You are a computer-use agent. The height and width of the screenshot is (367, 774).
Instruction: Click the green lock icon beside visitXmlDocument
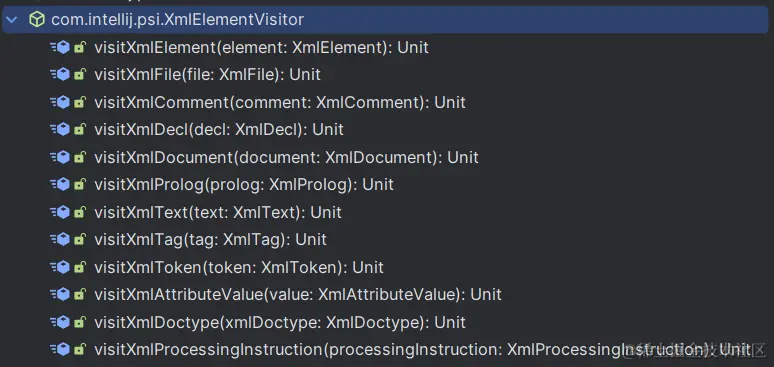pyautogui.click(x=79, y=158)
